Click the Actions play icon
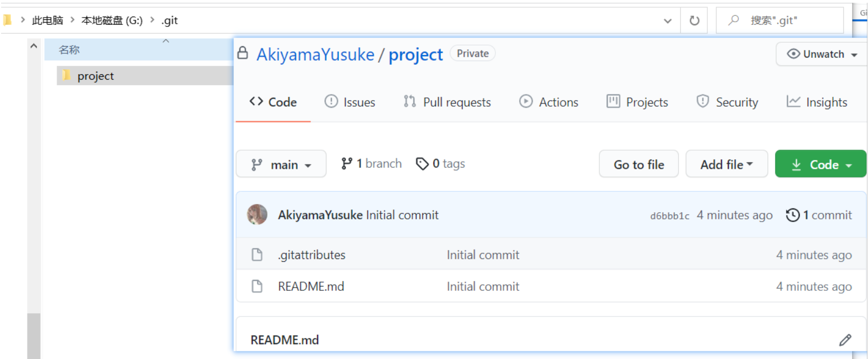Viewport: 868px width, 359px height. click(526, 101)
